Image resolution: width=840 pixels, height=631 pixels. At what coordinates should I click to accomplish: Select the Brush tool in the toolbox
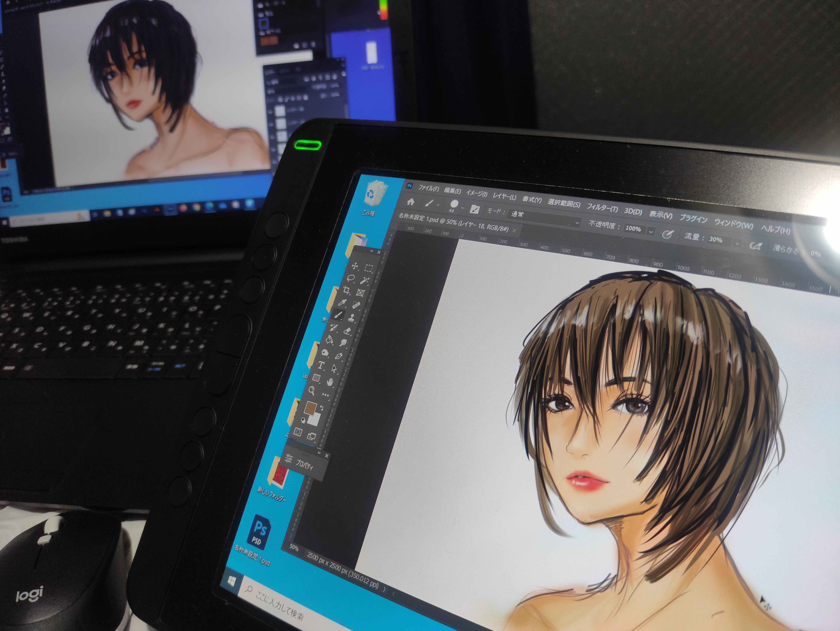tap(338, 315)
